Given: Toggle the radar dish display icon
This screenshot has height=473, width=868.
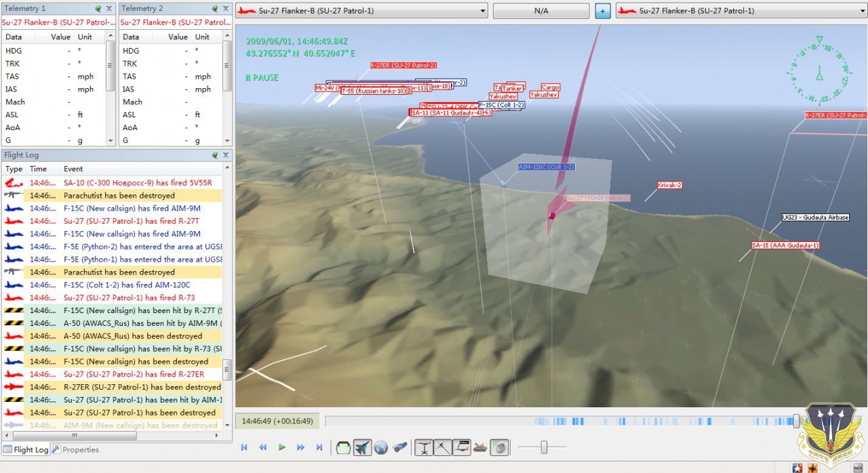Looking at the screenshot, I should (498, 447).
